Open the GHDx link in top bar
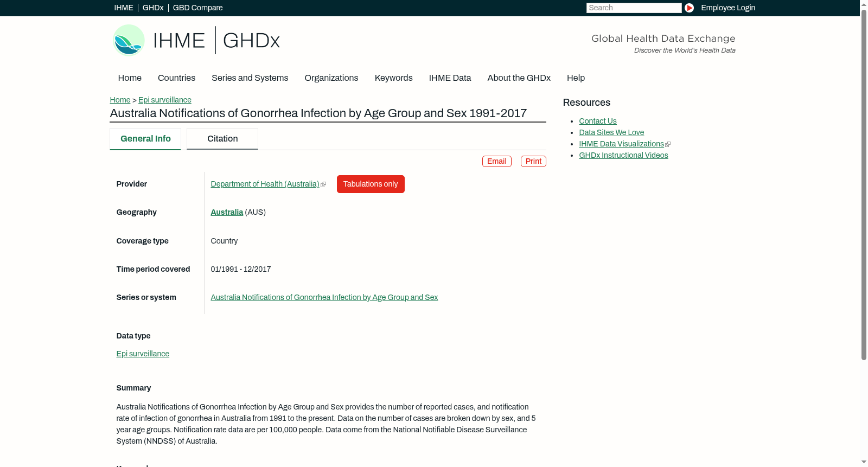868x467 pixels. [x=153, y=8]
